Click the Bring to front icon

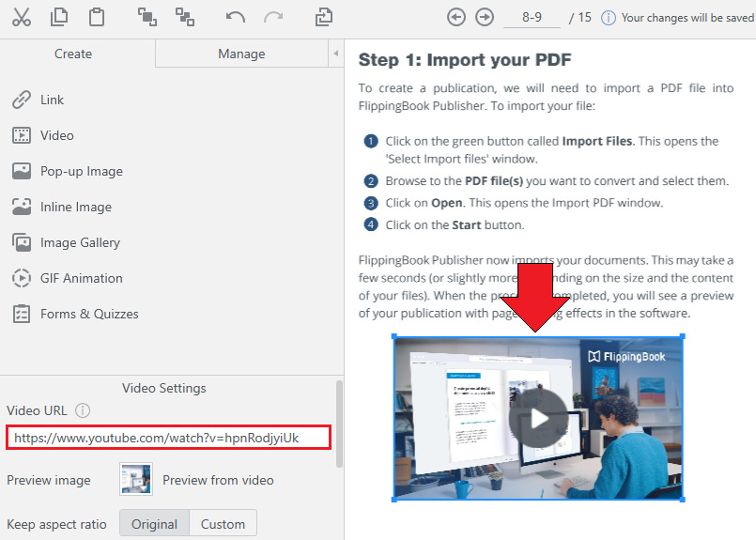pos(147,17)
